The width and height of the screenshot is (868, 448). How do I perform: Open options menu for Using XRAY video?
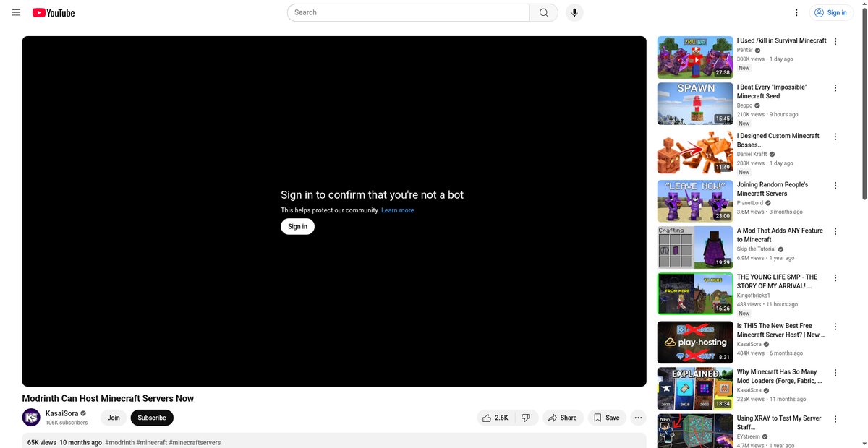[x=835, y=419]
